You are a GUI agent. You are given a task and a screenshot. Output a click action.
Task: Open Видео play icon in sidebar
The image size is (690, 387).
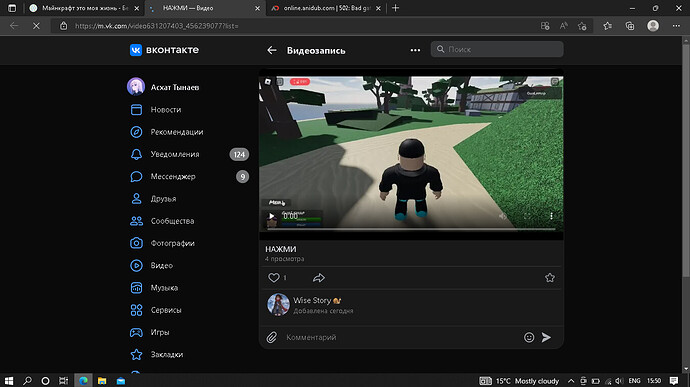pyautogui.click(x=136, y=265)
